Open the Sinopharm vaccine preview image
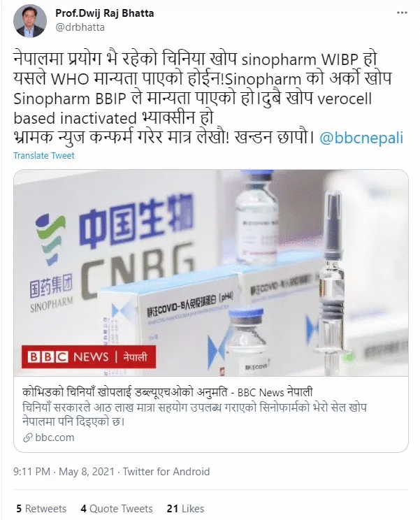The height and width of the screenshot is (520, 420). point(211,273)
